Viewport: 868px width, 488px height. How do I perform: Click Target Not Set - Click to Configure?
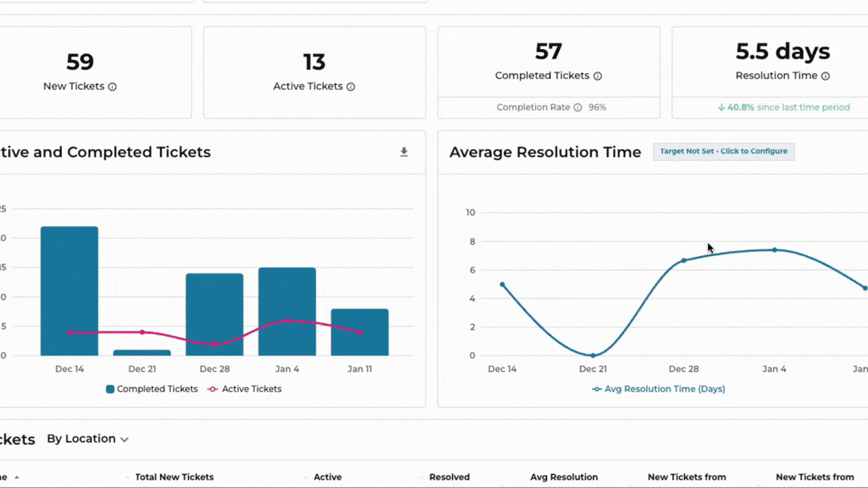pyautogui.click(x=723, y=151)
